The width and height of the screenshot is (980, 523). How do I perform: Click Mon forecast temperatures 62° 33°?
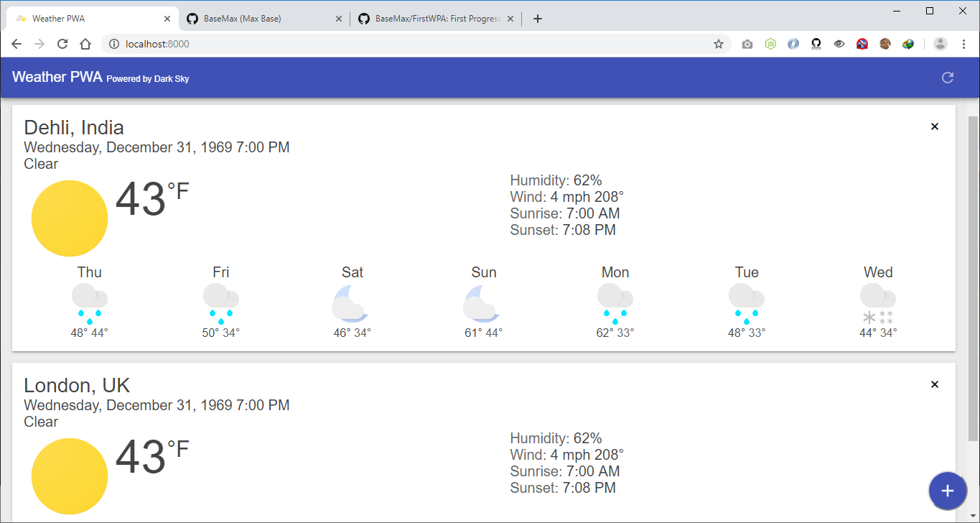pos(615,333)
